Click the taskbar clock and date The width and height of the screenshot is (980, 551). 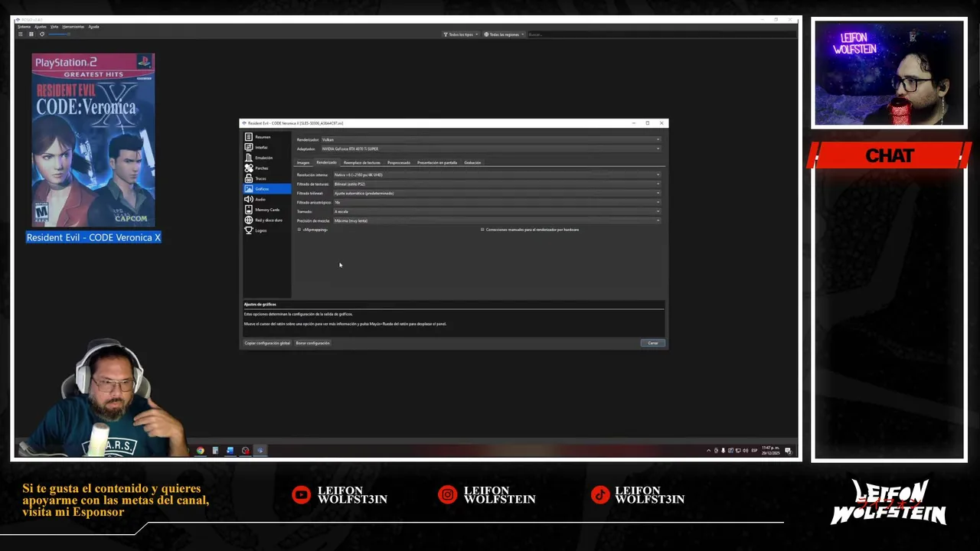pos(770,450)
